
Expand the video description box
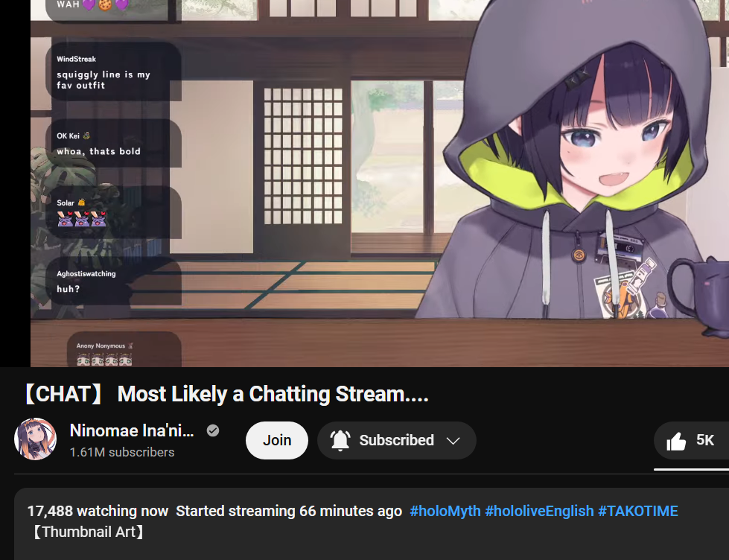point(372,524)
